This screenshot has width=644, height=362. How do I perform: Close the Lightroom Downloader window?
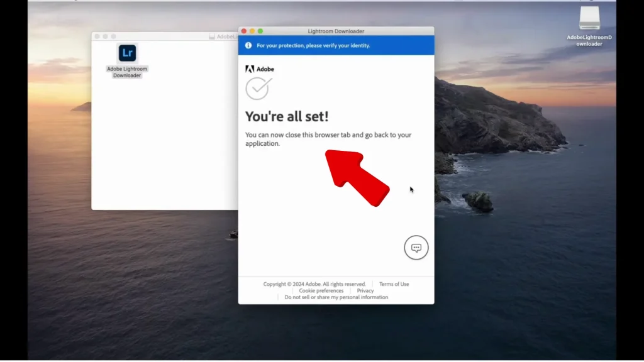244,31
